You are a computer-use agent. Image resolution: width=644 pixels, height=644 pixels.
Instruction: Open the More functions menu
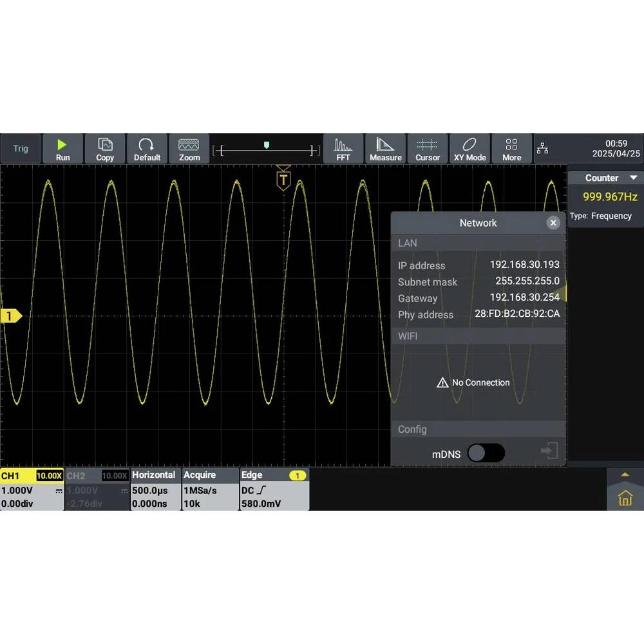512,149
